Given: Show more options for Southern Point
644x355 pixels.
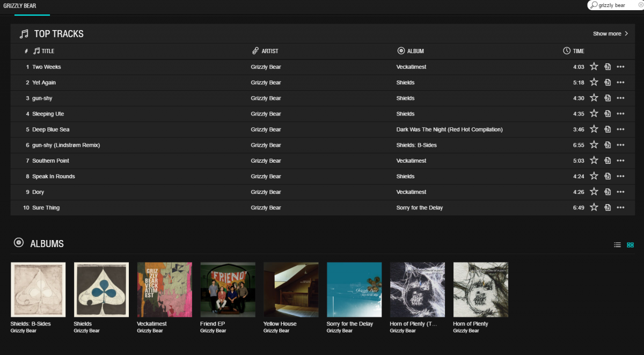Looking at the screenshot, I should (x=620, y=160).
